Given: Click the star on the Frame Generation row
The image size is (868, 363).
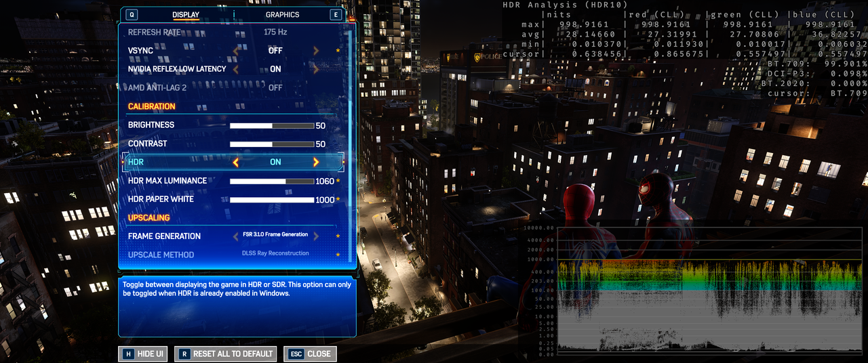Looking at the screenshot, I should 338,236.
